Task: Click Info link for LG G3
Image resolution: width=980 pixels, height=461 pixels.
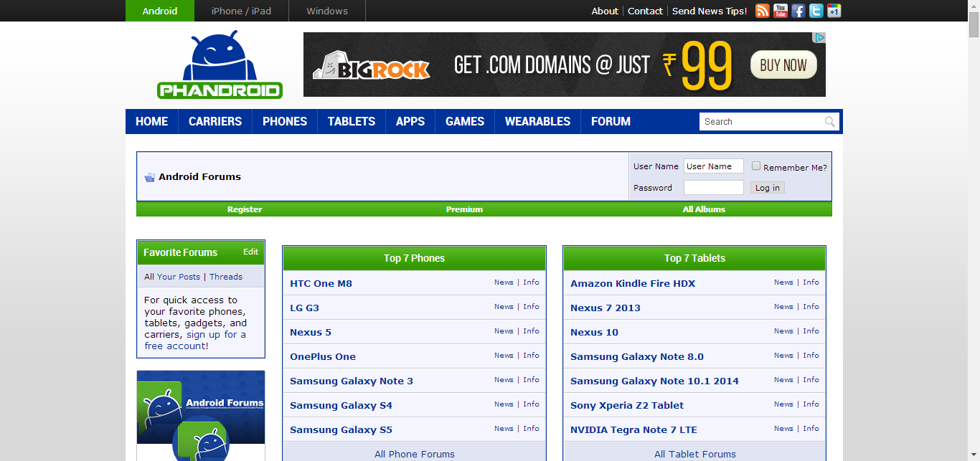Action: pyautogui.click(x=531, y=307)
